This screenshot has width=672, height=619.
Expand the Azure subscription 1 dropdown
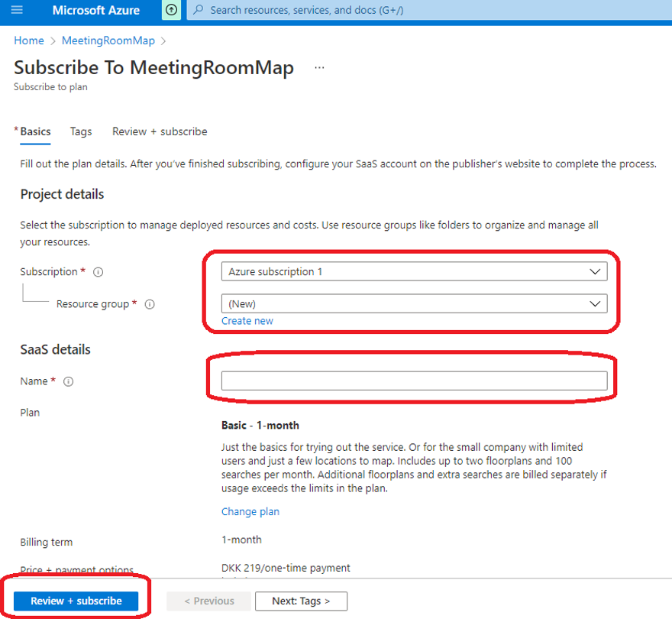coord(414,271)
